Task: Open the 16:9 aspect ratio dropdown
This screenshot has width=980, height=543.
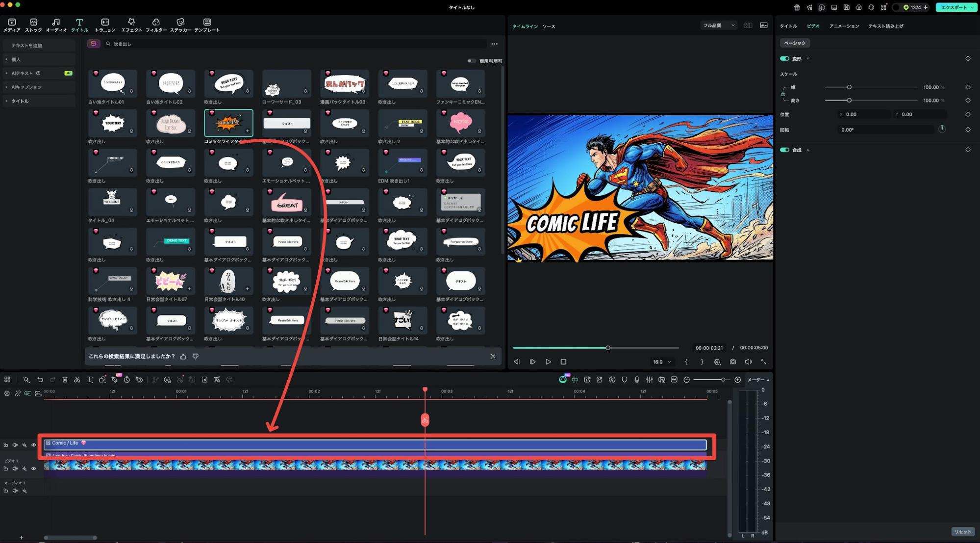Action: tap(662, 362)
